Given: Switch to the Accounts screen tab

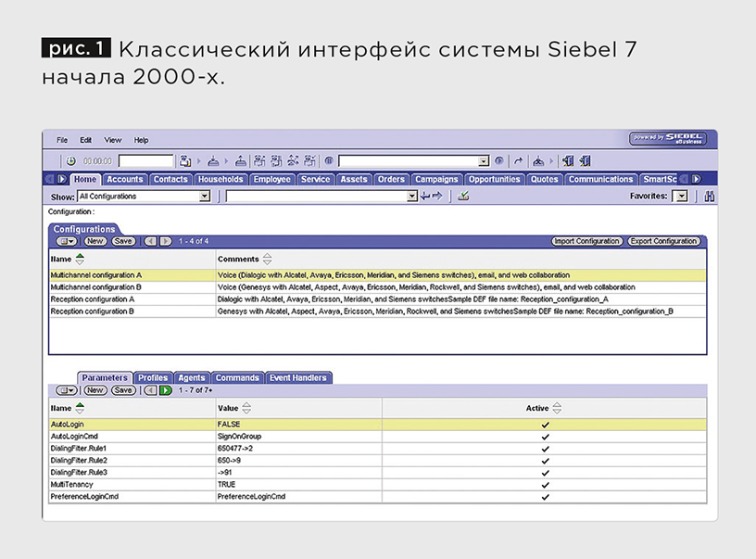Looking at the screenshot, I should [125, 180].
